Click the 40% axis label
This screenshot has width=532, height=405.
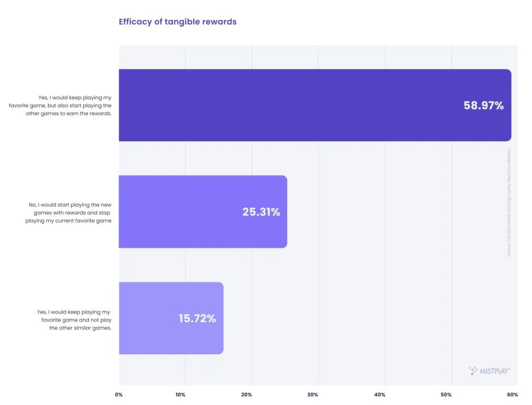pyautogui.click(x=380, y=395)
